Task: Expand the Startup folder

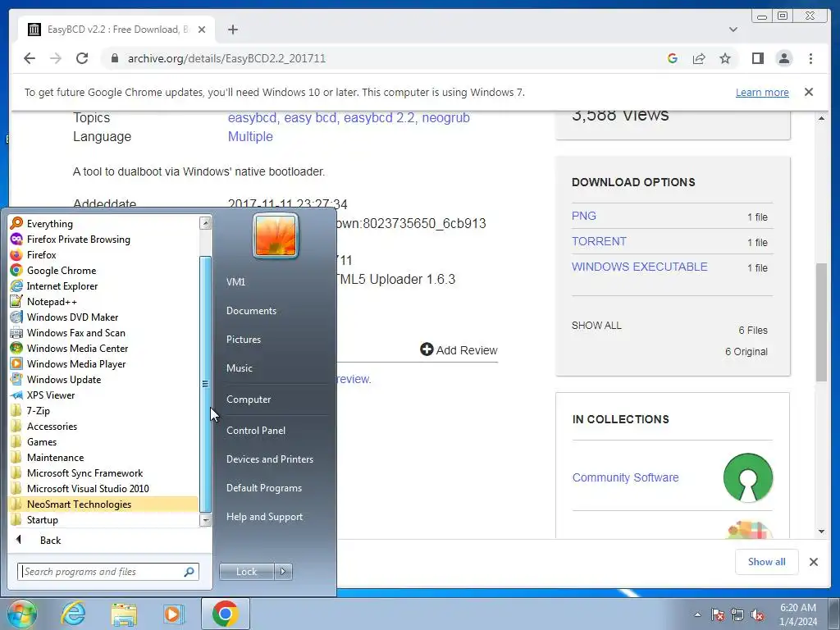Action: 43,519
